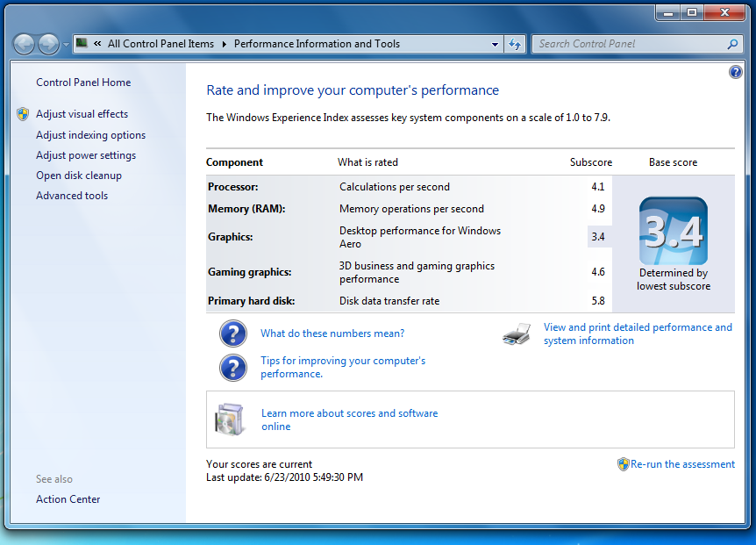Click the magnifying glass search icon
Screen dimensions: 756x545
732,44
